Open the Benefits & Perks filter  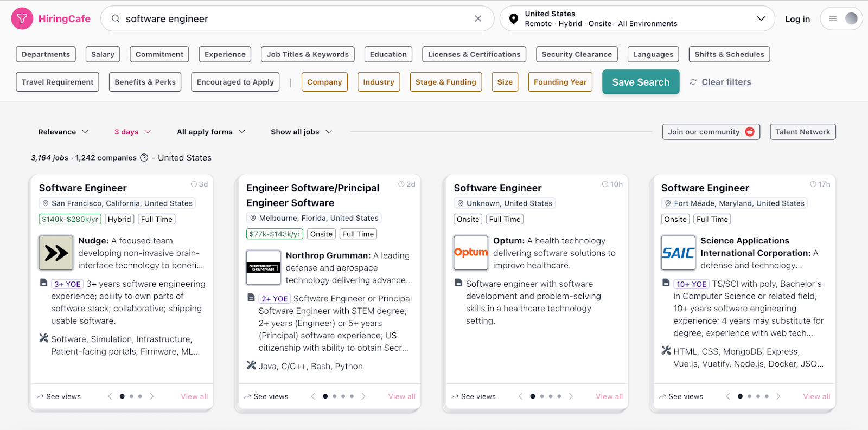pos(145,82)
